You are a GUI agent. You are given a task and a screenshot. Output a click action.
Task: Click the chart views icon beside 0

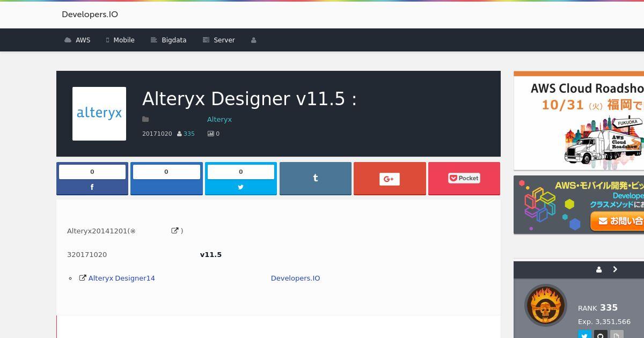point(211,134)
